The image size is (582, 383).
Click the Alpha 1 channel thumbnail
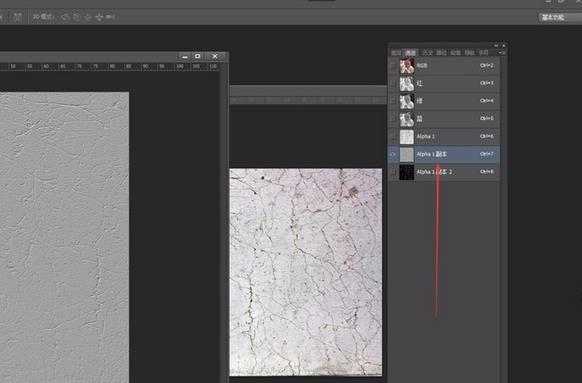pyautogui.click(x=406, y=137)
